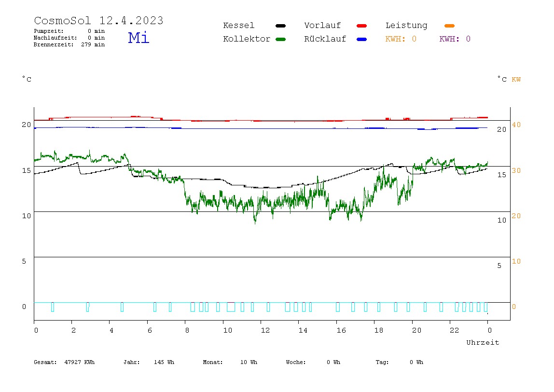Click the orange "40" KW axis tick
This screenshot has height=392, width=554.
516,125
